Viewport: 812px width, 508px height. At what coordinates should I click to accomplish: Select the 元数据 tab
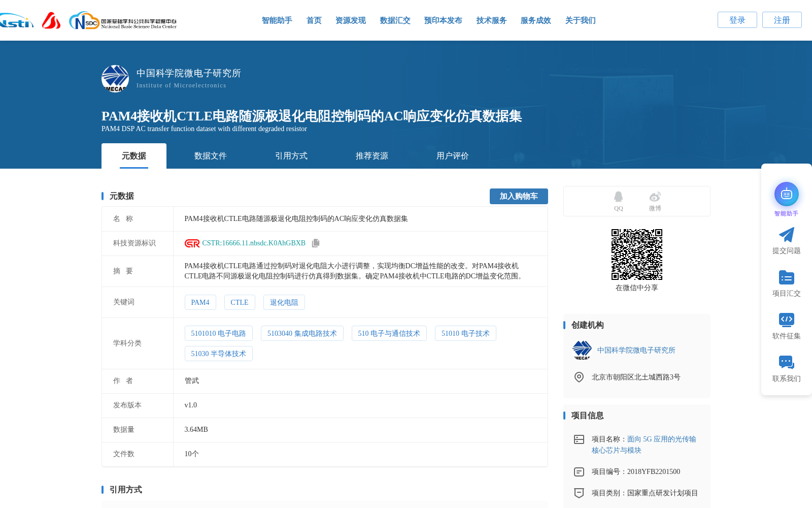(x=134, y=156)
